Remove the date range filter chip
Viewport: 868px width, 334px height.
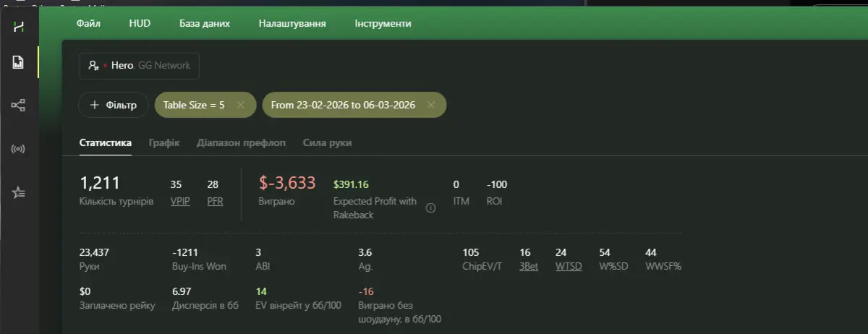pos(431,105)
